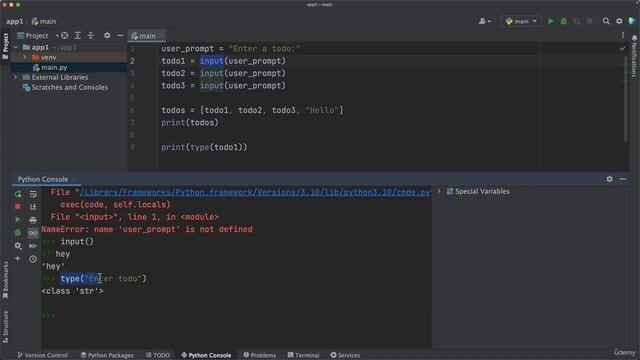This screenshot has height=360, width=640.
Task: Open the Services tool window
Action: pos(345,355)
